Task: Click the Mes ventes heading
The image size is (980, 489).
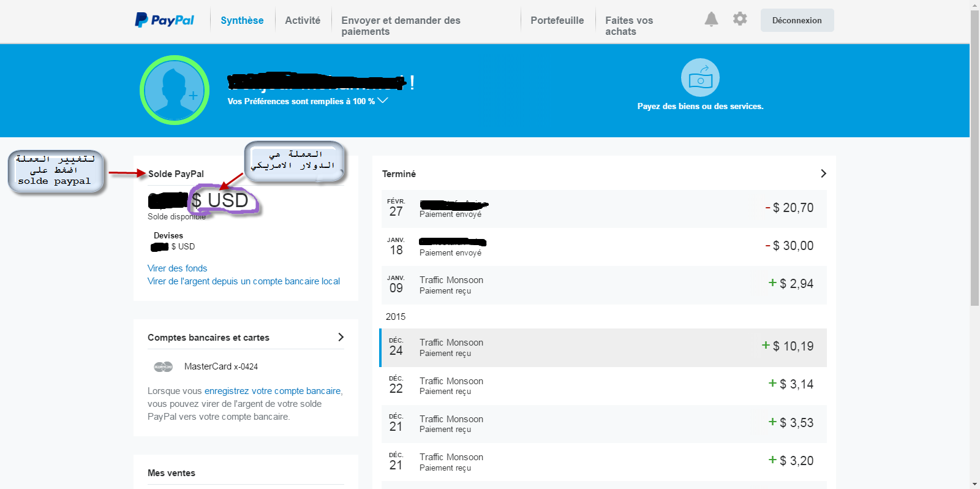Action: pos(171,472)
